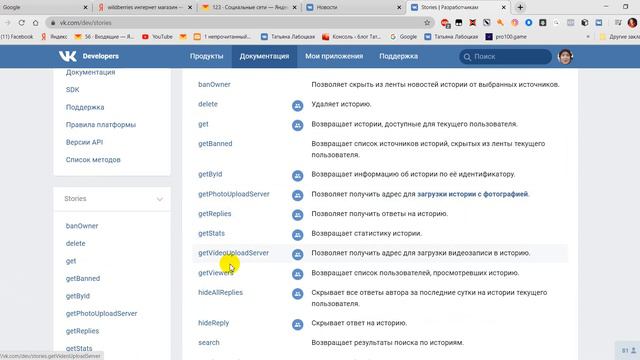Expand the Stories section dropdown
This screenshot has height=360, width=640.
click(160, 199)
